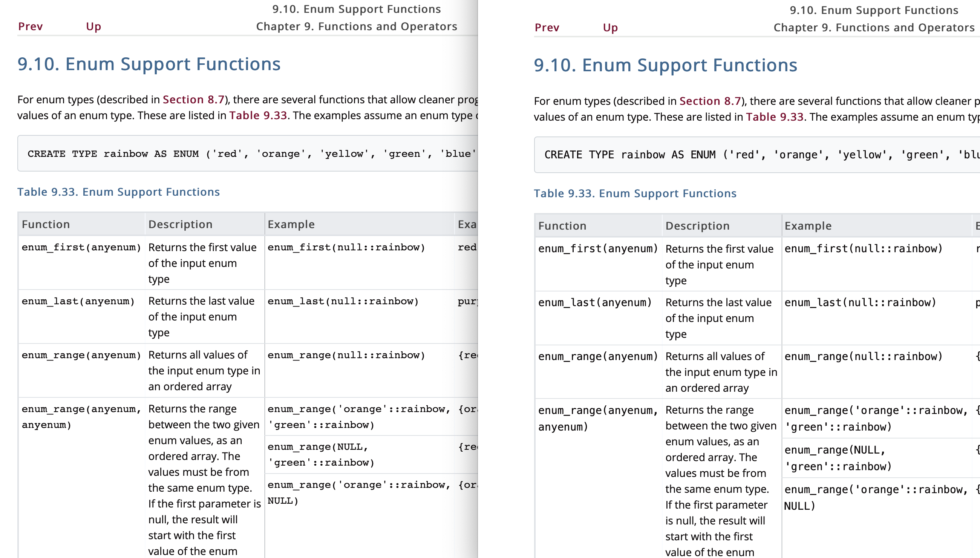Click the Prev link in the left page

pos(30,26)
